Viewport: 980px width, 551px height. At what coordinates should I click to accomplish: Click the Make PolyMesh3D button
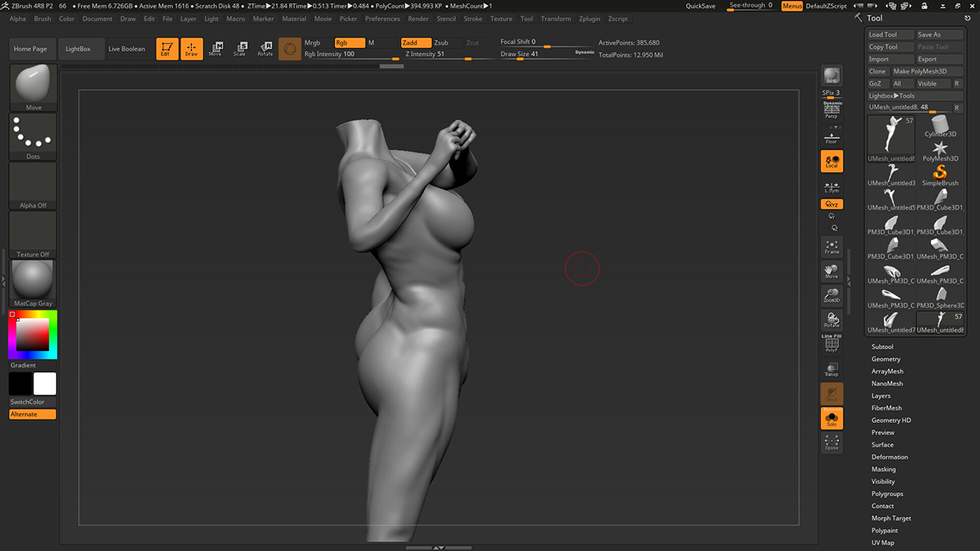(x=920, y=71)
